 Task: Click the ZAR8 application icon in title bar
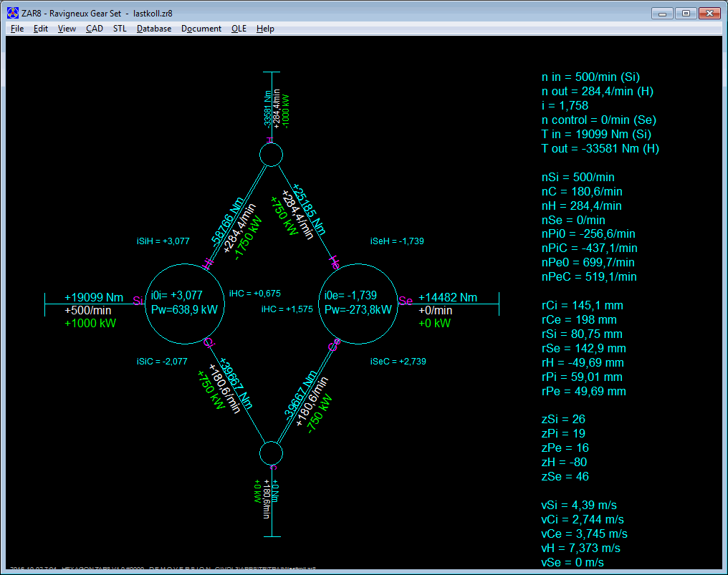pyautogui.click(x=12, y=13)
